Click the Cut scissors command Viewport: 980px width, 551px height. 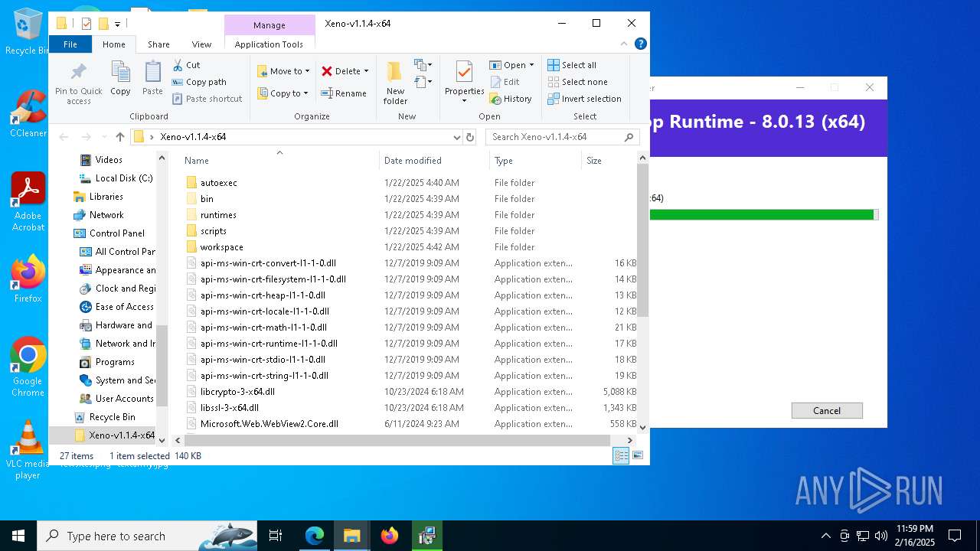pyautogui.click(x=186, y=65)
